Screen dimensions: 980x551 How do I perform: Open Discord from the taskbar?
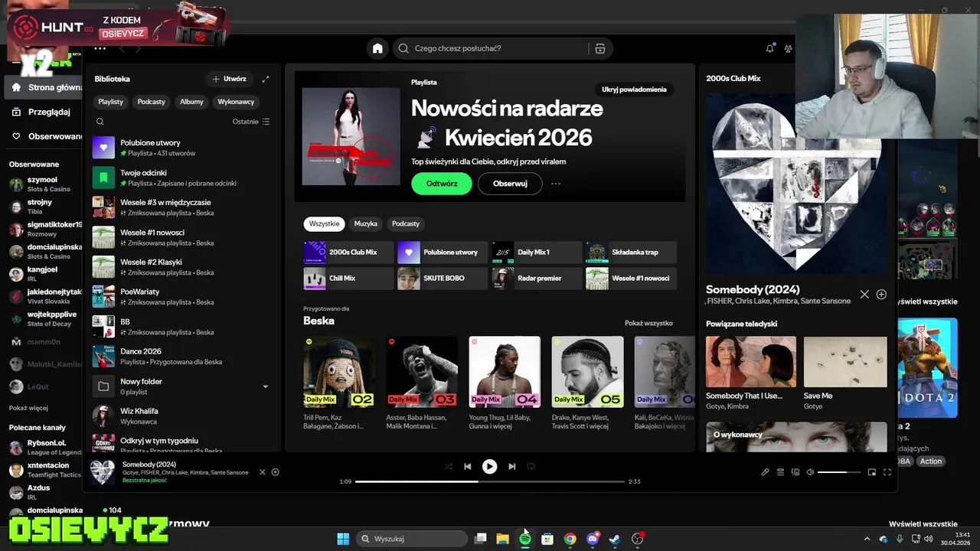point(593,539)
